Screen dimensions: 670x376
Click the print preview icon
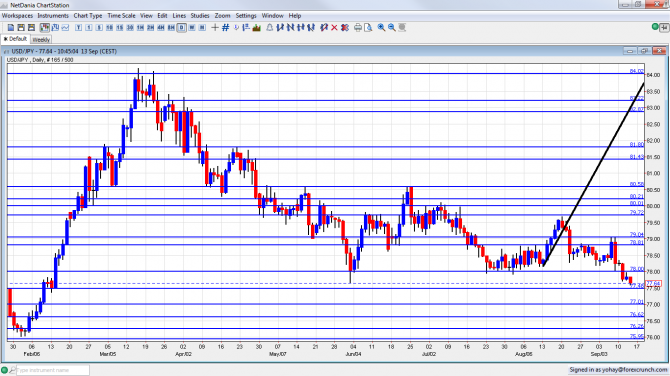368,27
